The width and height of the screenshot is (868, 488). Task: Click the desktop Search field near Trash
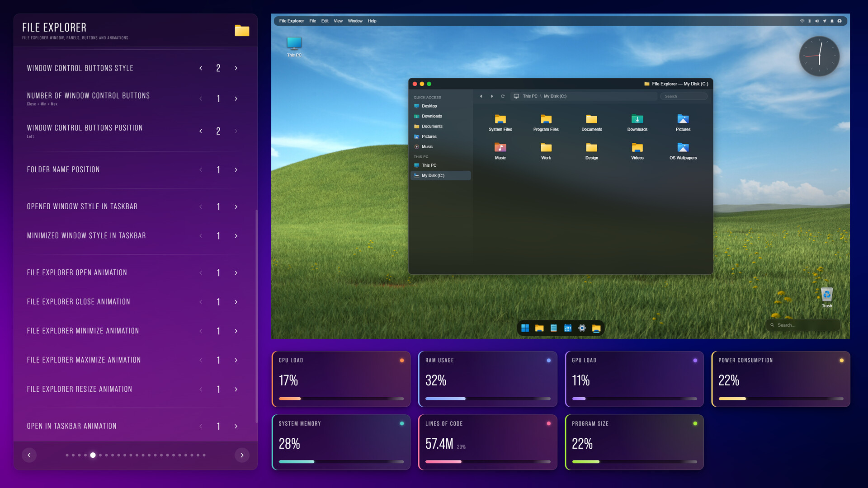[x=803, y=325]
